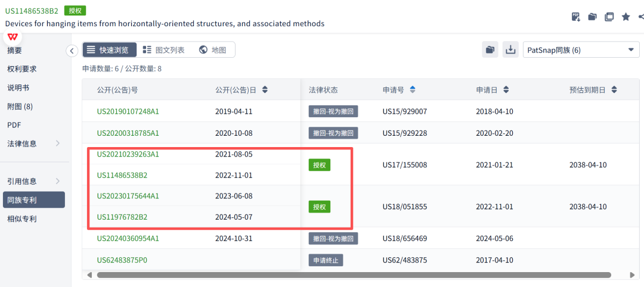This screenshot has height=287, width=644.
Task: Star this patent as favorite
Action: pyautogui.click(x=626, y=17)
